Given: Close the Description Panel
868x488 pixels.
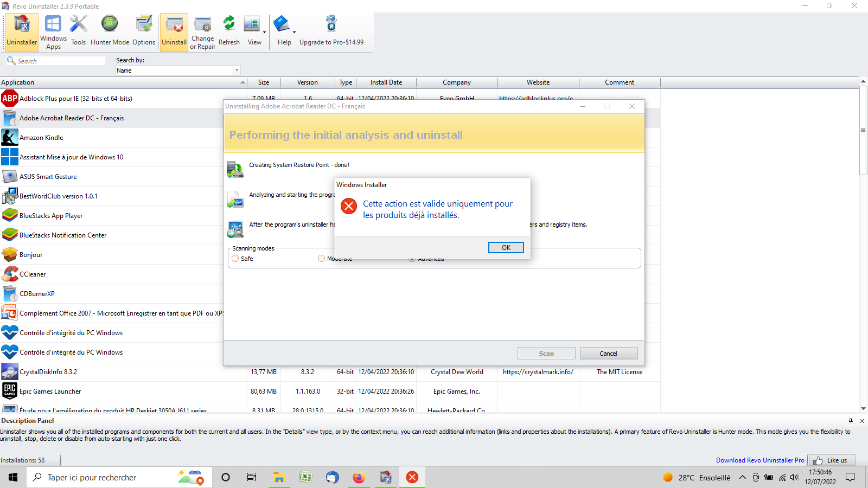Looking at the screenshot, I should coord(861,421).
